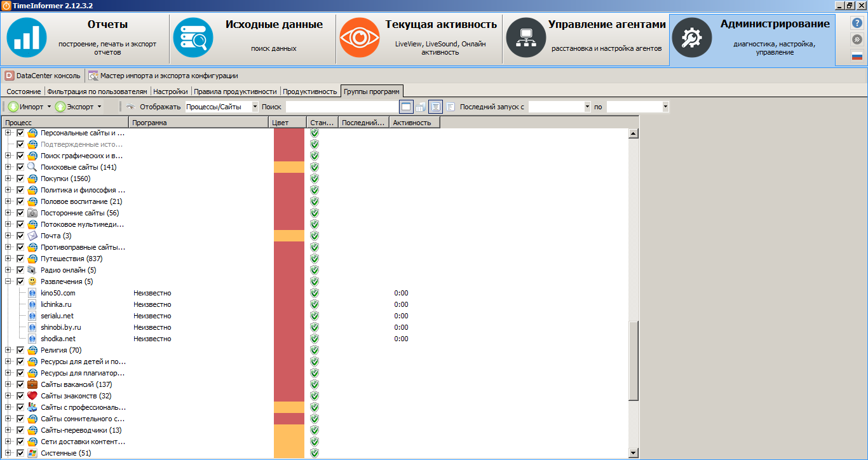Click the site icon next to shodka.net
The image size is (868, 460).
coord(32,339)
